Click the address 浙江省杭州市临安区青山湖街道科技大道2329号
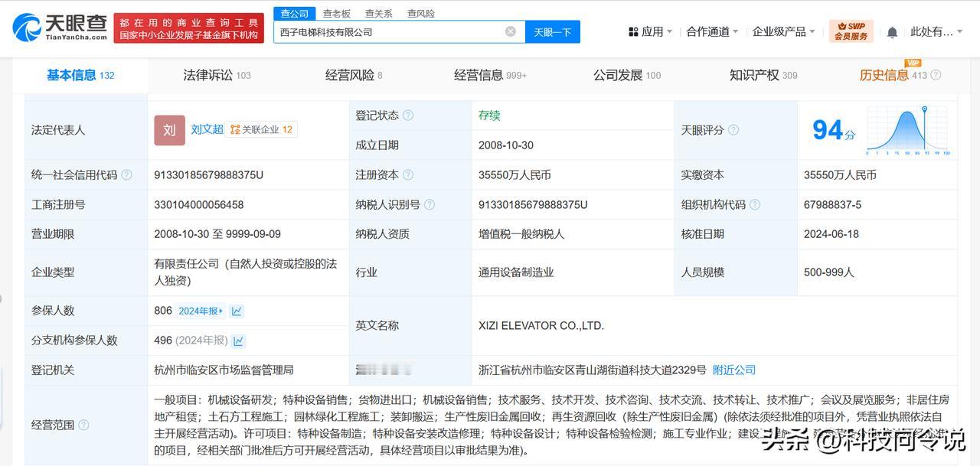 [x=593, y=370]
